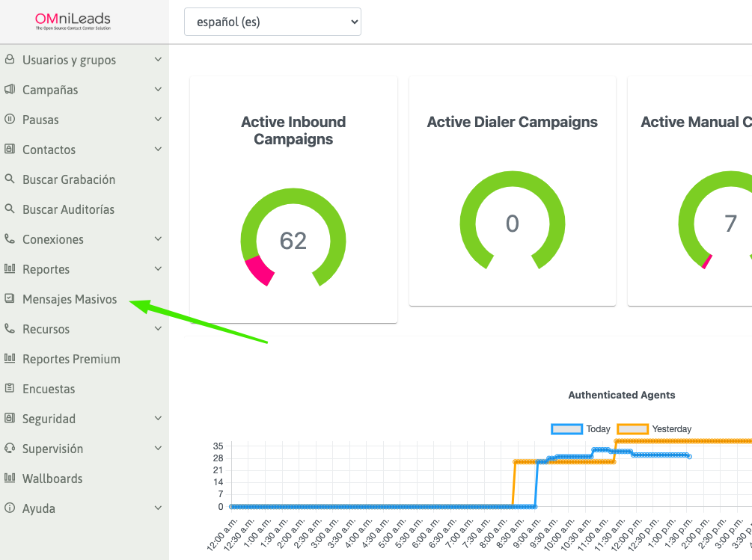
Task: Click the Buscar Grabación magnifier icon
Action: (9, 179)
